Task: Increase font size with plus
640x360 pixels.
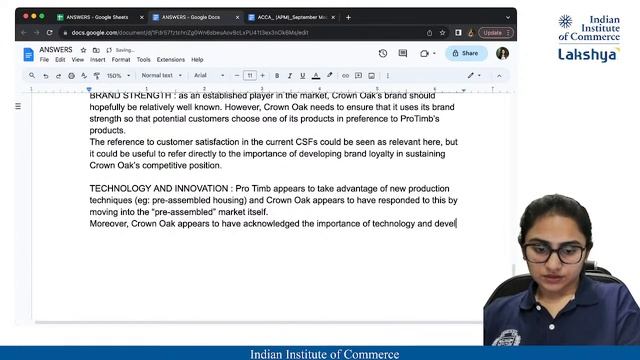Action: pos(262,76)
